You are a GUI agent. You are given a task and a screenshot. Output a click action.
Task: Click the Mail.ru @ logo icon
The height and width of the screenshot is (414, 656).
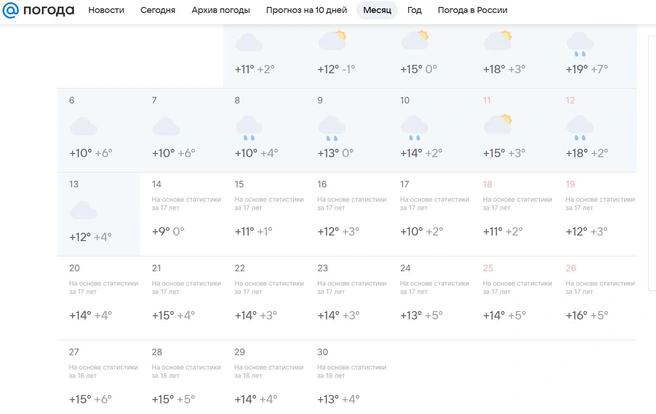coord(10,10)
